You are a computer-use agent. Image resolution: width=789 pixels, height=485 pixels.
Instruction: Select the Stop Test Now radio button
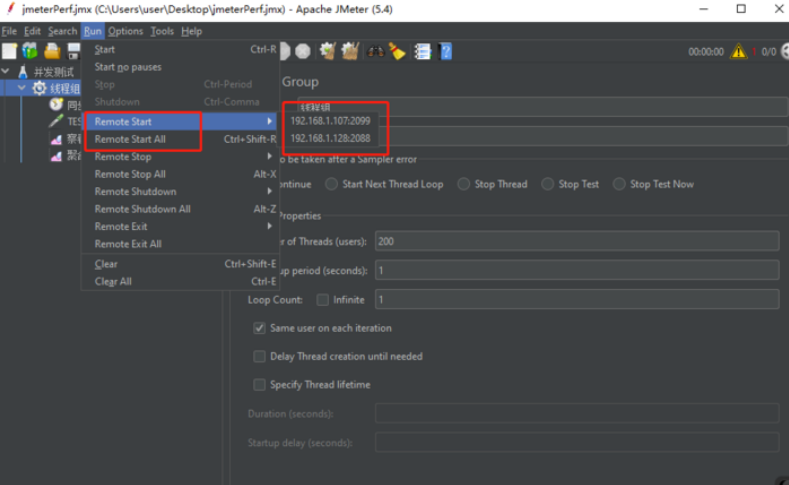(x=619, y=184)
